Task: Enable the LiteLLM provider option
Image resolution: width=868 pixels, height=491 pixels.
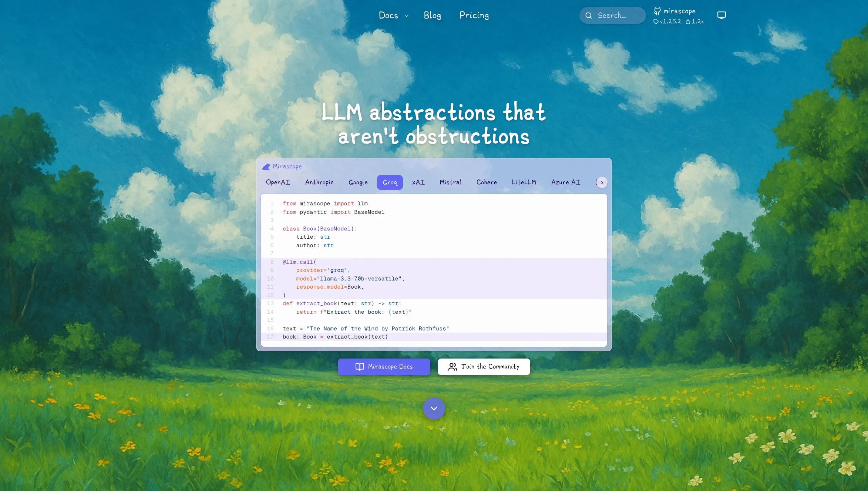Action: [524, 182]
